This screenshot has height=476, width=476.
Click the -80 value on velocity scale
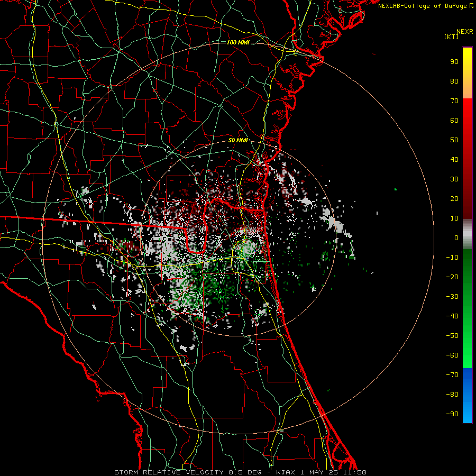(452, 395)
